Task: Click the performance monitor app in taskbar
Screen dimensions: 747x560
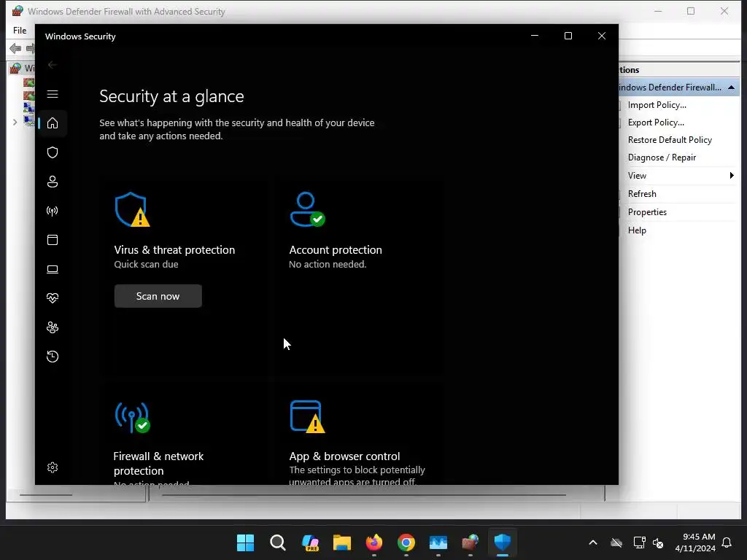Action: point(438,542)
